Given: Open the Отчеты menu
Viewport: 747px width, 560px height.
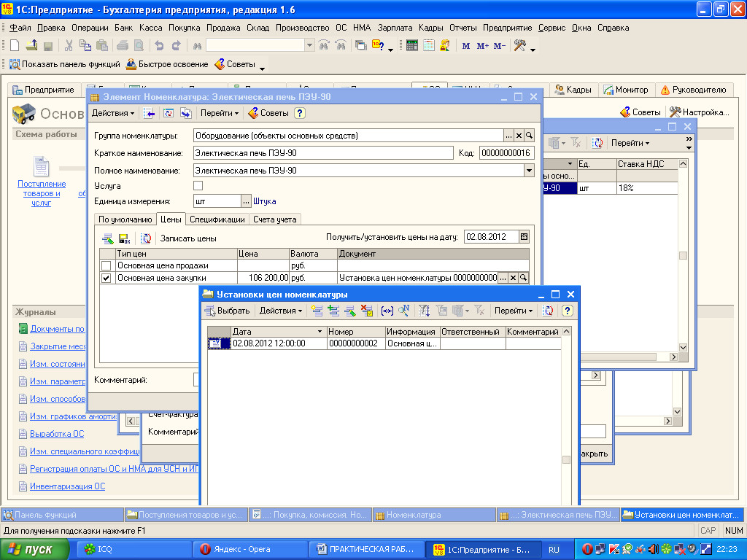Looking at the screenshot, I should (x=462, y=28).
